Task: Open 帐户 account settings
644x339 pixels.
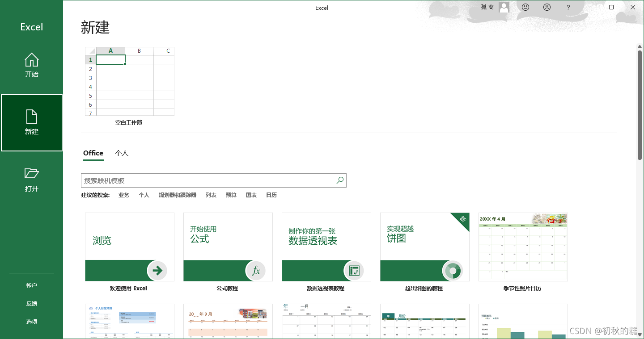Action: tap(31, 285)
